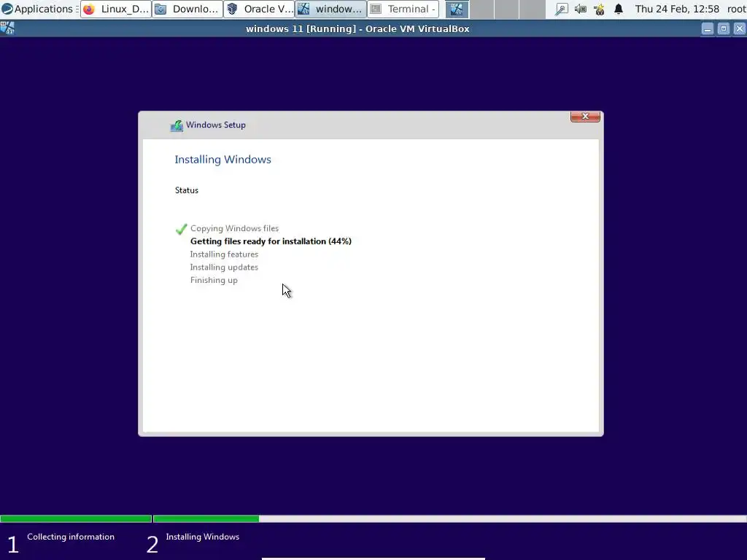Click the 'Finishing up' step text

[214, 280]
